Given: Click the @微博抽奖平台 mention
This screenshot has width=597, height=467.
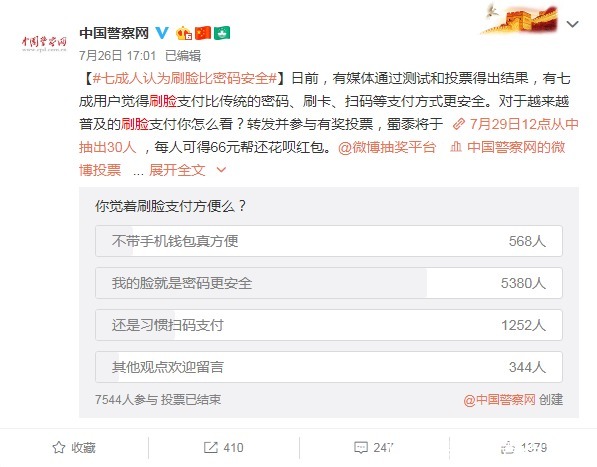Looking at the screenshot, I should (x=387, y=147).
